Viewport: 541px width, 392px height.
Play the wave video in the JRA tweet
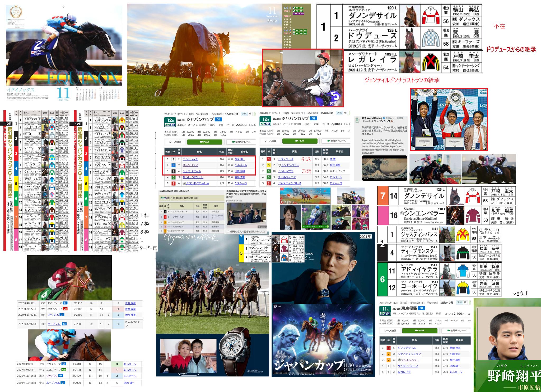(x=384, y=168)
